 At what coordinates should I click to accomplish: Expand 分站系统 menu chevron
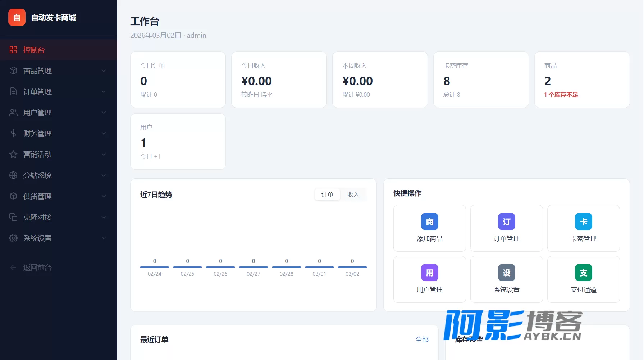click(x=104, y=176)
